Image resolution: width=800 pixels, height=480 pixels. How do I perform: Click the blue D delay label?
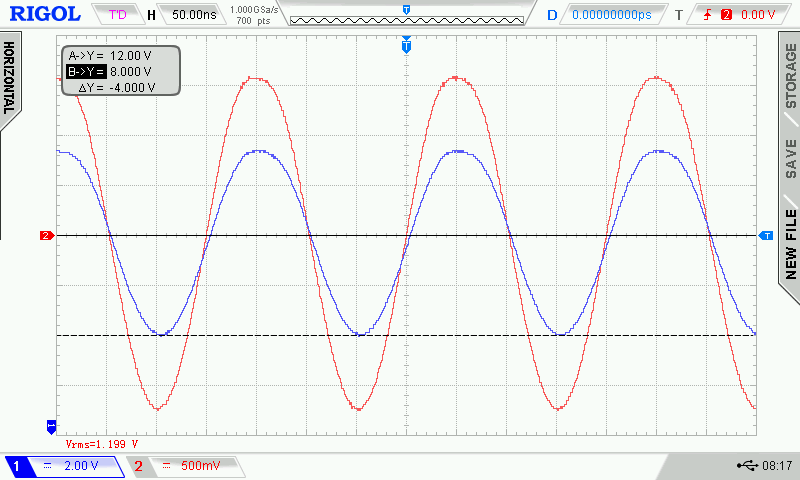click(x=552, y=15)
